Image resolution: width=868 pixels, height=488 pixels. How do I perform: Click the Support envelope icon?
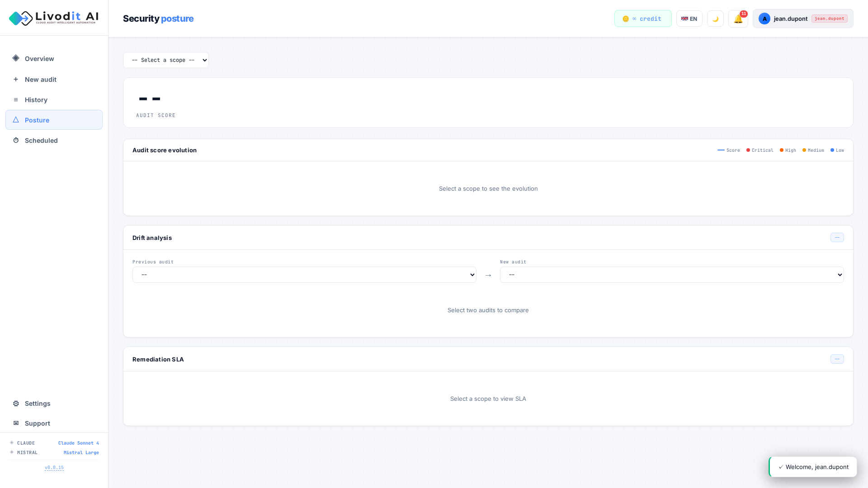click(x=16, y=423)
